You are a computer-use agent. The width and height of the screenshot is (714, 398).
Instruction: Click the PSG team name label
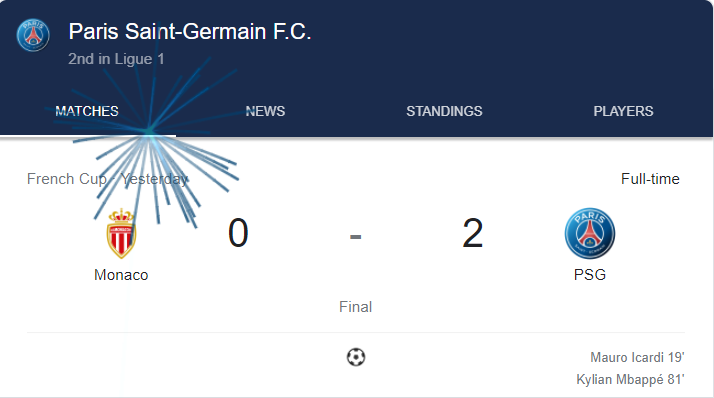590,275
